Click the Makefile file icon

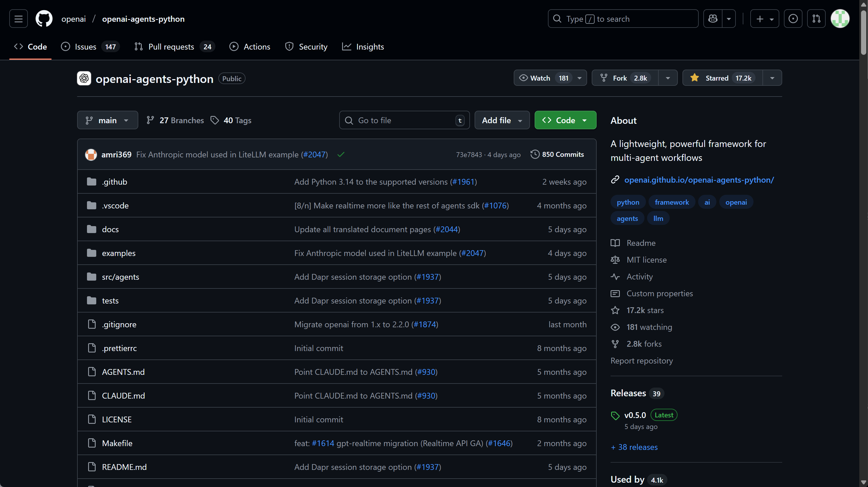tap(92, 443)
